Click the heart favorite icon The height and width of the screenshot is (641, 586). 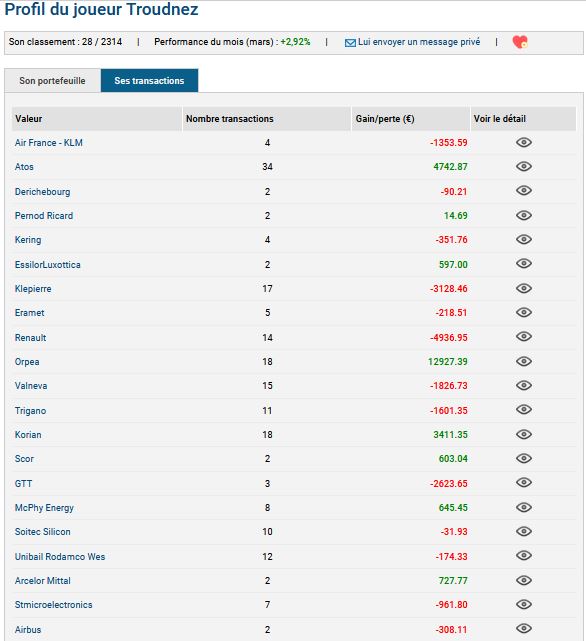pos(520,42)
